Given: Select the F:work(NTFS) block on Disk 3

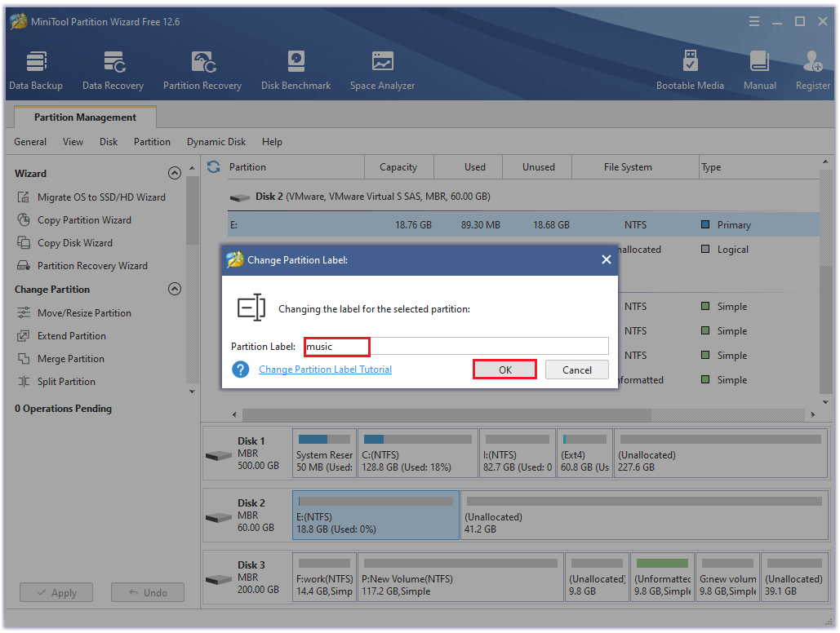Looking at the screenshot, I should pyautogui.click(x=325, y=578).
